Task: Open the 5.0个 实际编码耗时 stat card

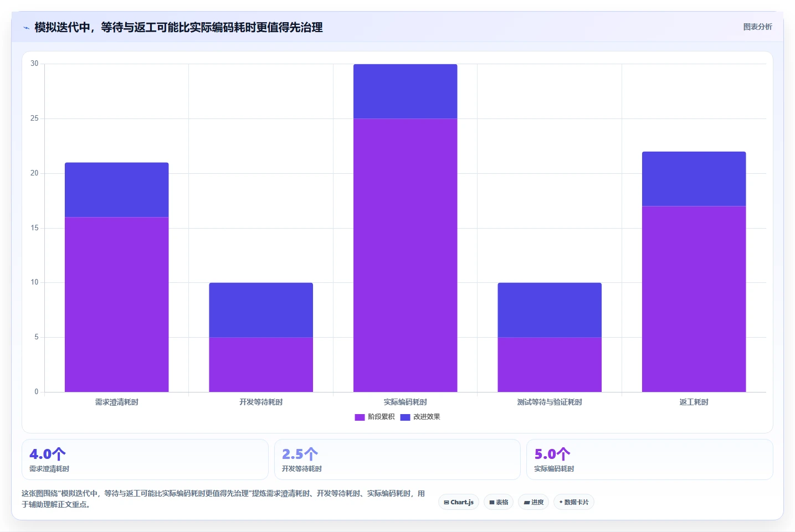Action: [x=649, y=459]
